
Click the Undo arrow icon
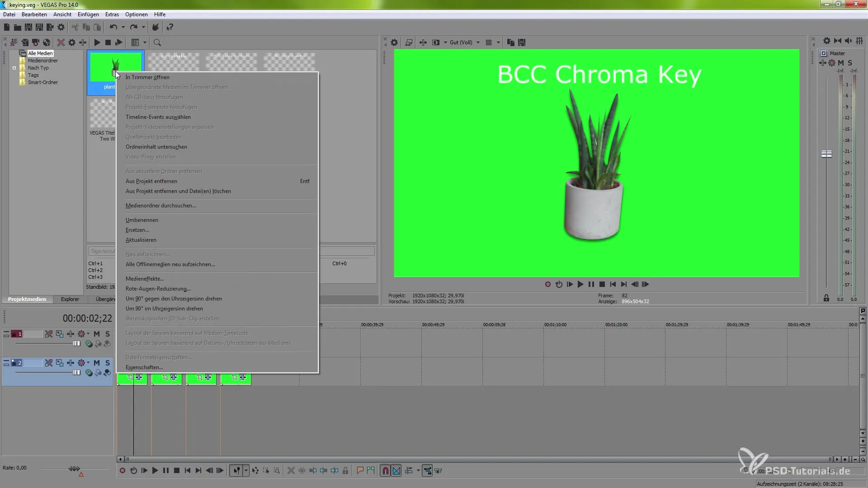pos(113,28)
